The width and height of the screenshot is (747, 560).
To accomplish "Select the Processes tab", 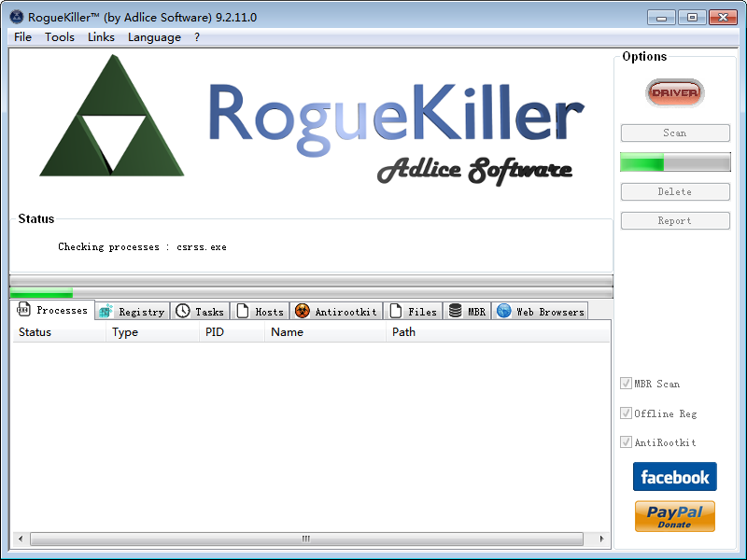I will (52, 310).
